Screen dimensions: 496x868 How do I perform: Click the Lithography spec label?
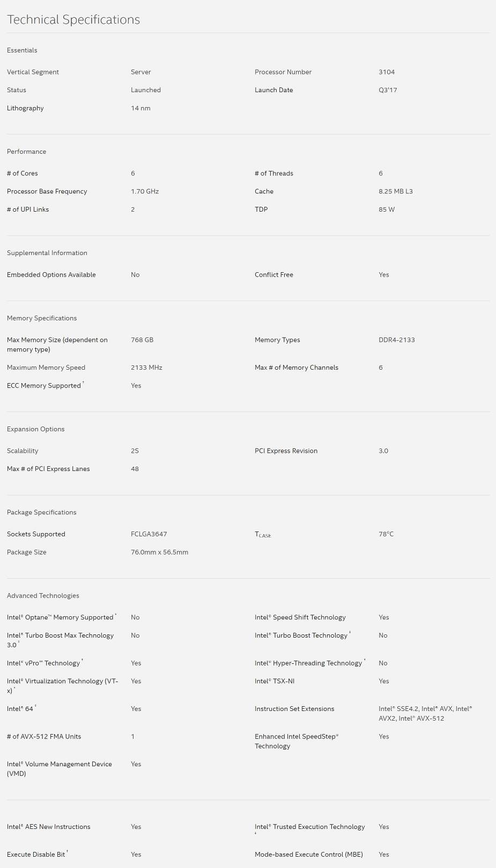coord(25,108)
